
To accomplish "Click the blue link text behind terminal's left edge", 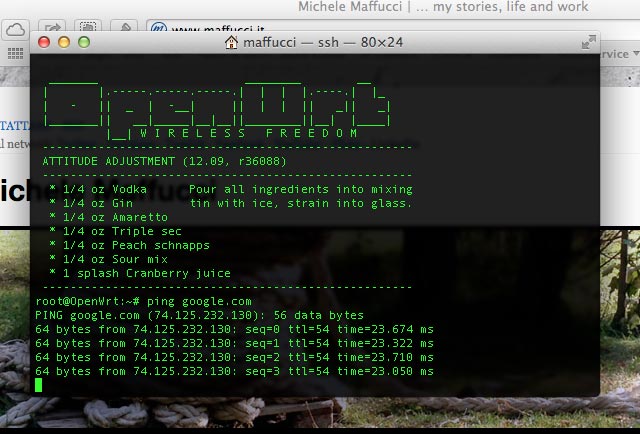I will (14, 126).
